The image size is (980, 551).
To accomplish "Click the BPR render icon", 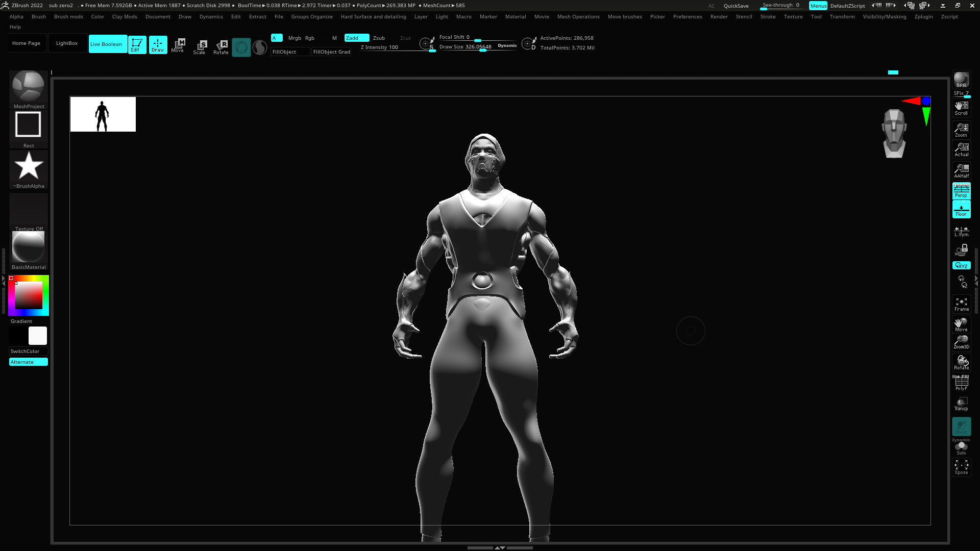I will [961, 80].
